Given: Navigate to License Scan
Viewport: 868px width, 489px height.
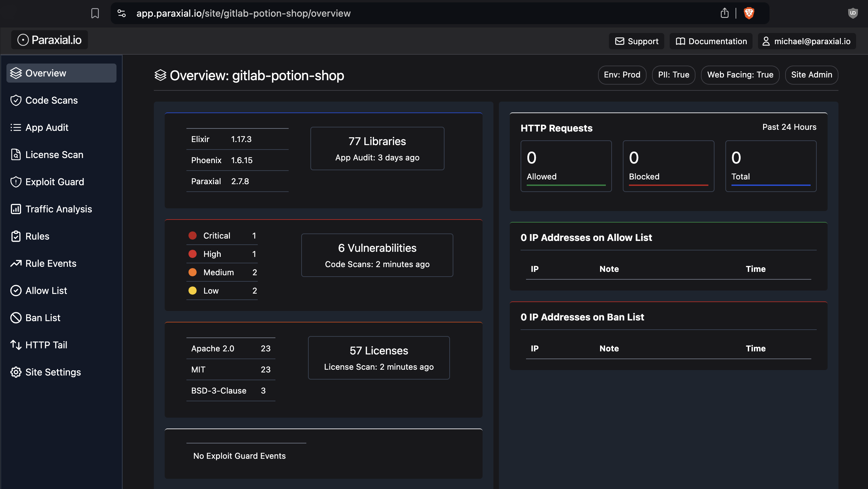Looking at the screenshot, I should 61,155.
